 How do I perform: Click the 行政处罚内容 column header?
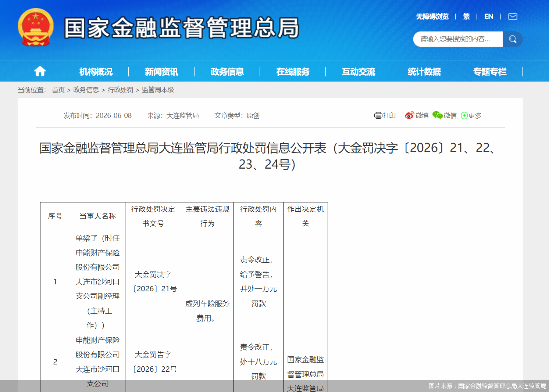pos(259,216)
